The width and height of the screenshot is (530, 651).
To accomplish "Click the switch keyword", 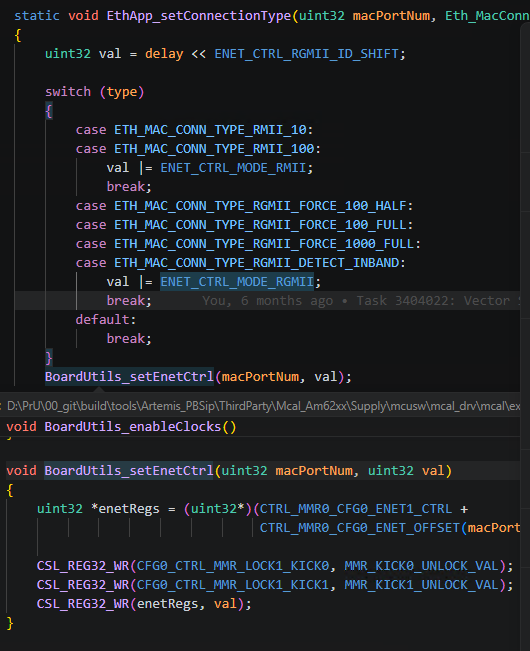I will (x=68, y=92).
